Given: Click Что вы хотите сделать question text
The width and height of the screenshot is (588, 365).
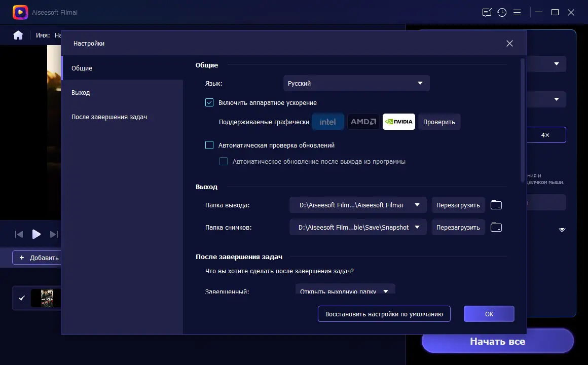Looking at the screenshot, I should [x=279, y=271].
